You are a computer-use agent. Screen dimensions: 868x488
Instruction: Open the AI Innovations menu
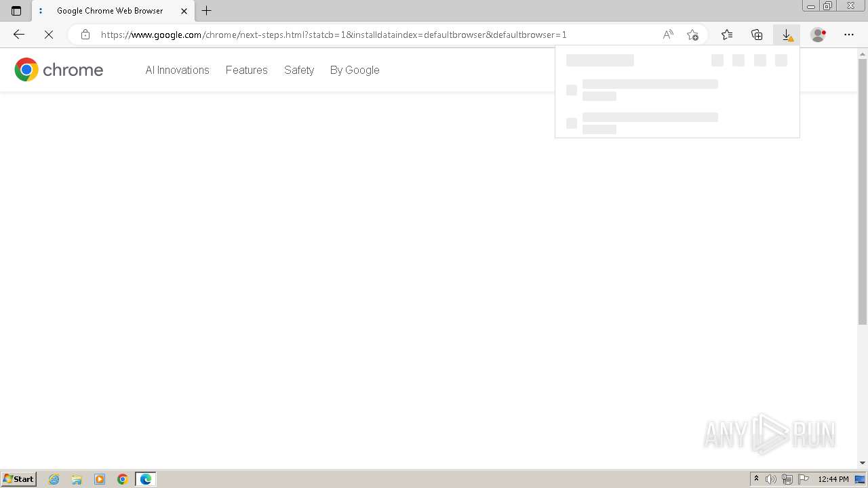[x=177, y=70]
